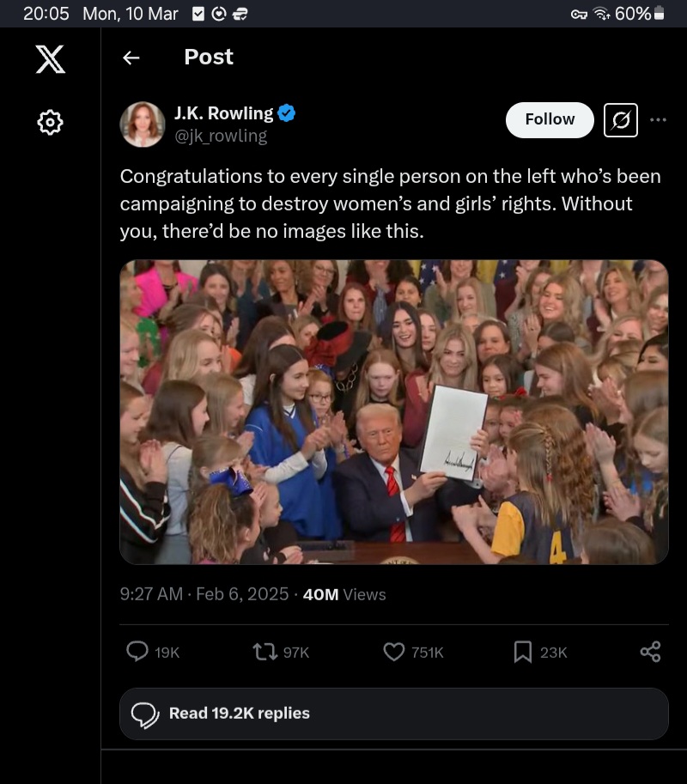Image resolution: width=687 pixels, height=784 pixels.
Task: Click the @jk_rowling handle
Action: click(x=221, y=136)
